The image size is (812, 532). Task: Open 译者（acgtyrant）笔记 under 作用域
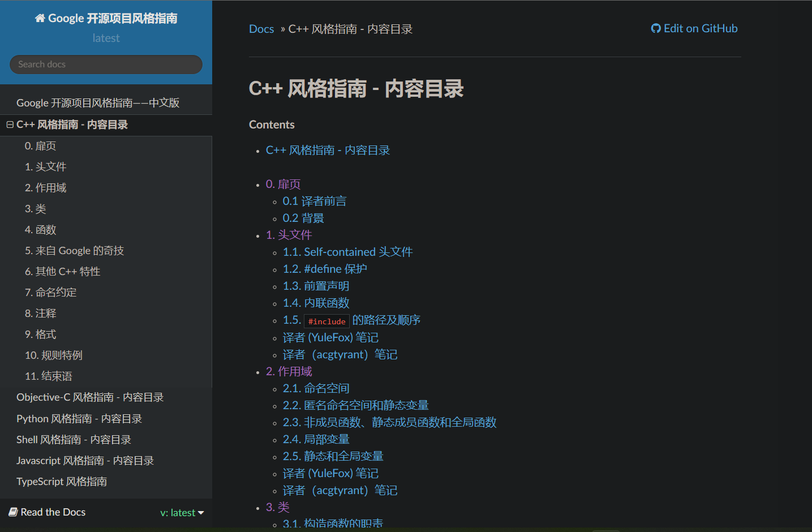pyautogui.click(x=340, y=491)
